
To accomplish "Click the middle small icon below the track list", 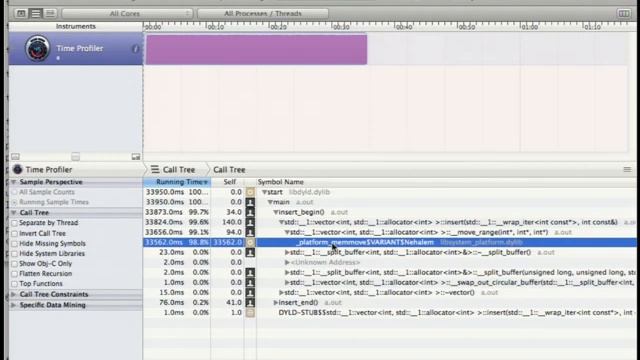I will click(76, 157).
